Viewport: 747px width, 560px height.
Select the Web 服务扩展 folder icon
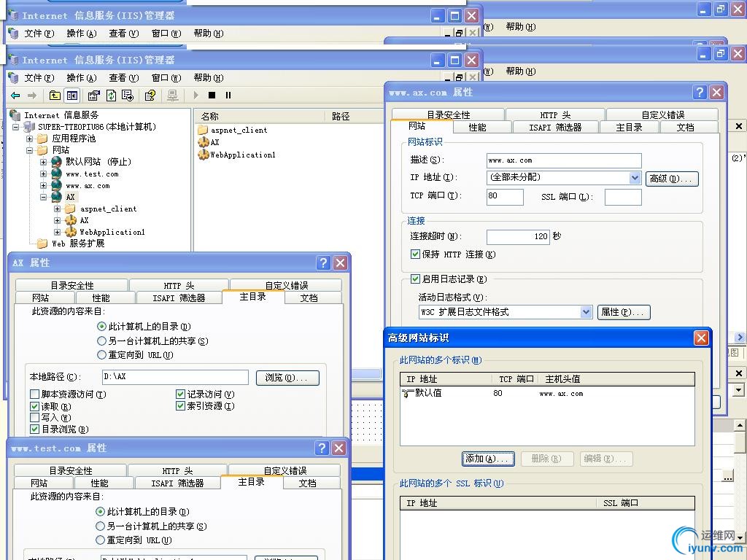43,244
